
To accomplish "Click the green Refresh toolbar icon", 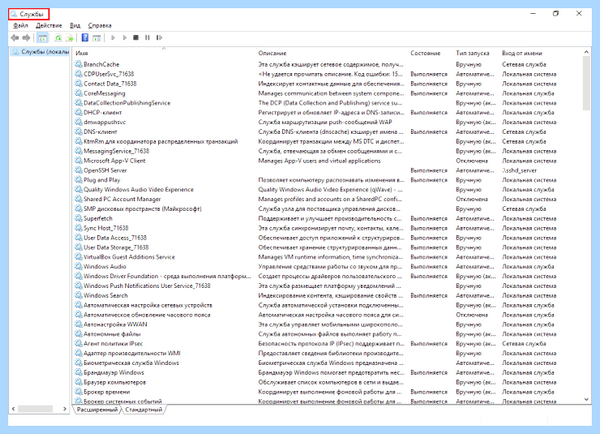I will tap(58, 38).
